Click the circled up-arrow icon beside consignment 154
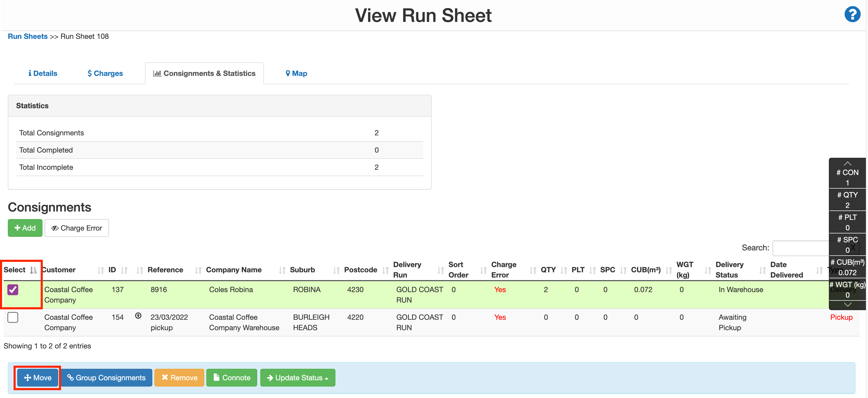 pos(138,316)
